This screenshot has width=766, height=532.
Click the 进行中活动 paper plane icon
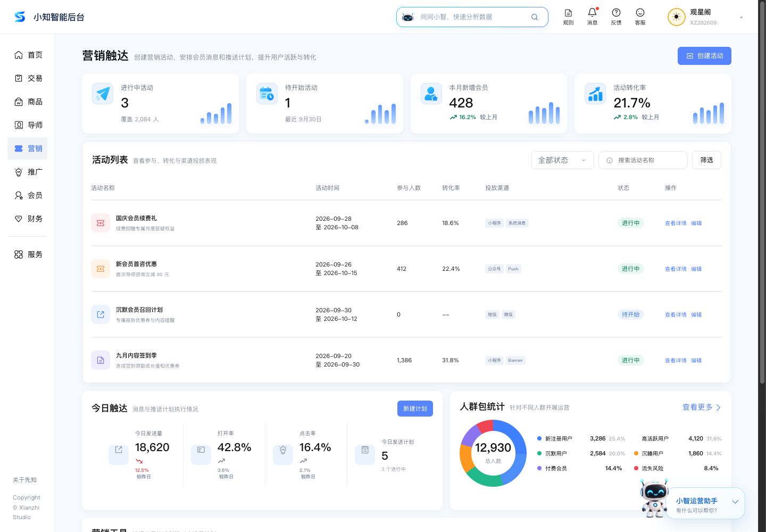tap(102, 94)
